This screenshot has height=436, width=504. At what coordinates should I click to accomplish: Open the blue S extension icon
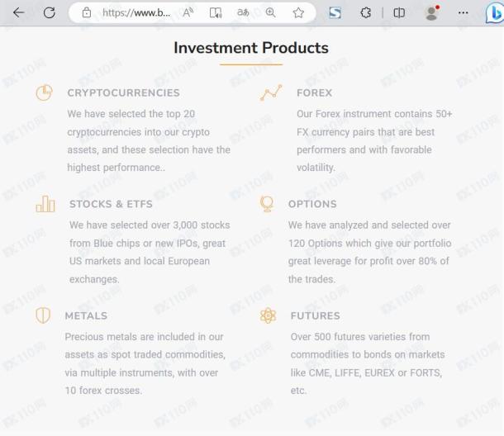(335, 13)
